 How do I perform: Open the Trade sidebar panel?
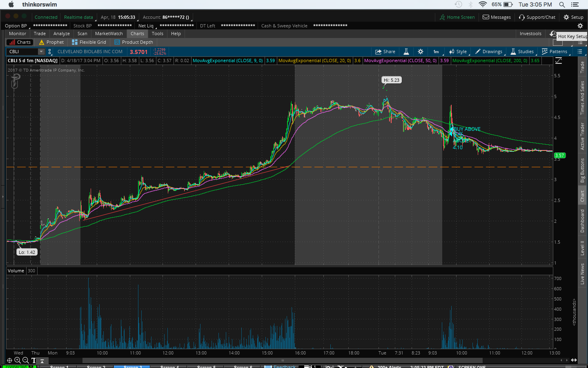click(582, 67)
